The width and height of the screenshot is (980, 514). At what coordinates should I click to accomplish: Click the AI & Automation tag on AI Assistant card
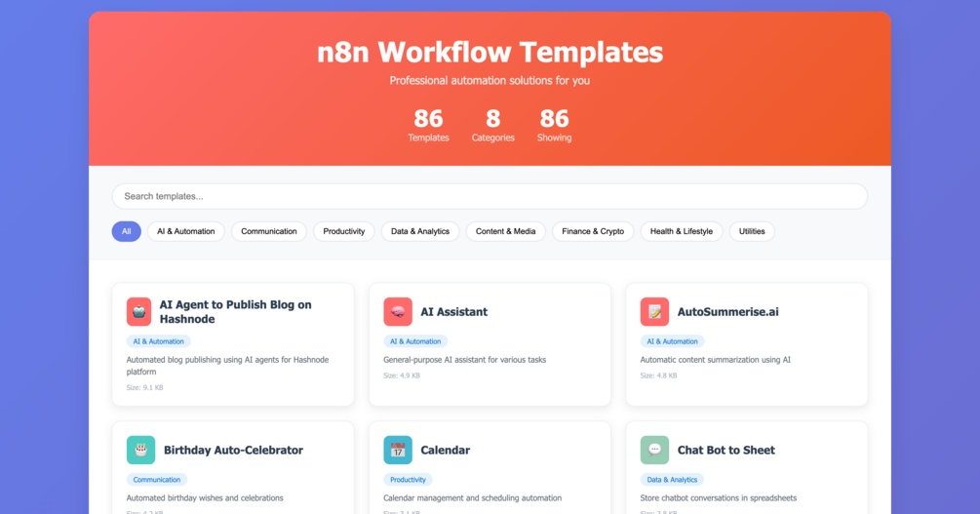pyautogui.click(x=415, y=341)
